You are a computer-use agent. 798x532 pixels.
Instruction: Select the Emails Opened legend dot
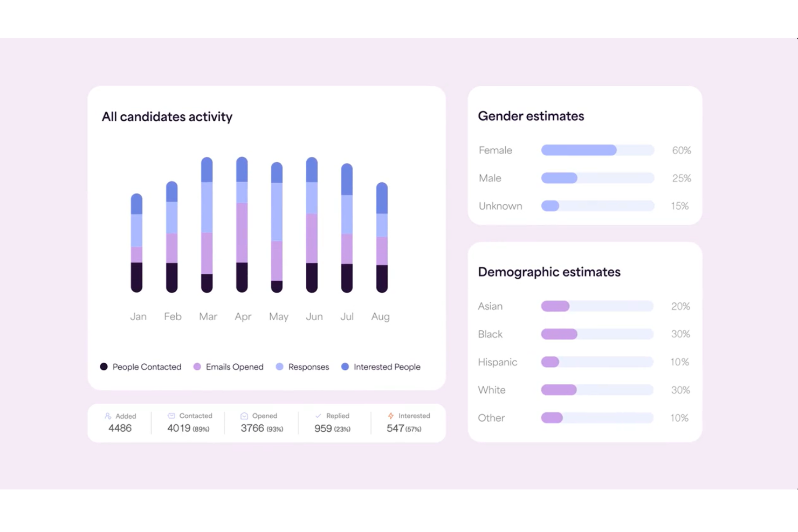coord(197,367)
